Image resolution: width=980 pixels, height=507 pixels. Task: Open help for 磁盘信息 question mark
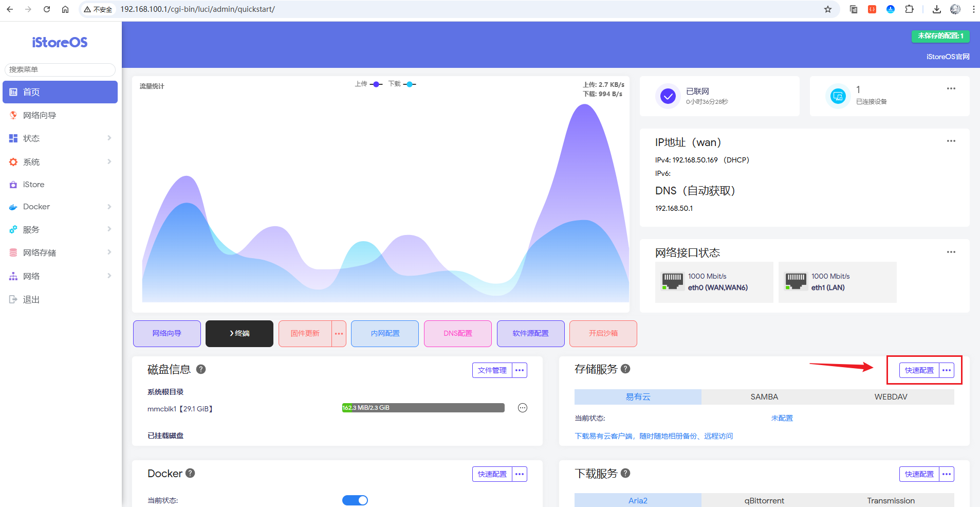pyautogui.click(x=201, y=369)
